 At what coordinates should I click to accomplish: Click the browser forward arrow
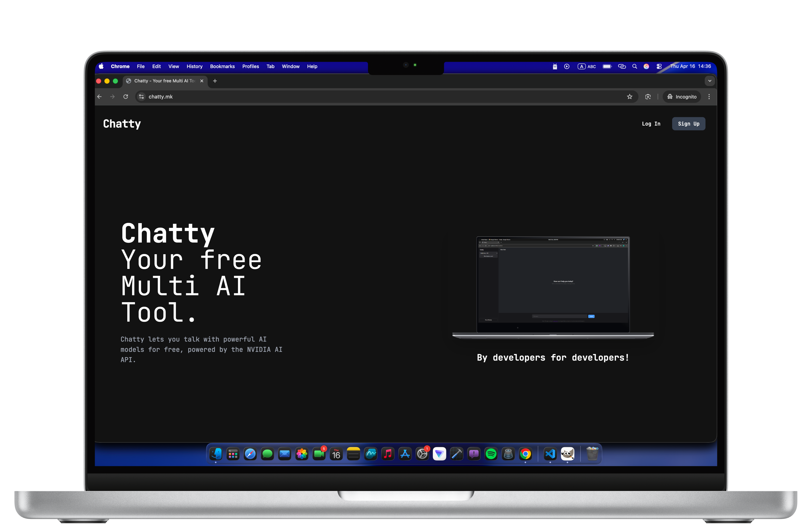click(112, 97)
